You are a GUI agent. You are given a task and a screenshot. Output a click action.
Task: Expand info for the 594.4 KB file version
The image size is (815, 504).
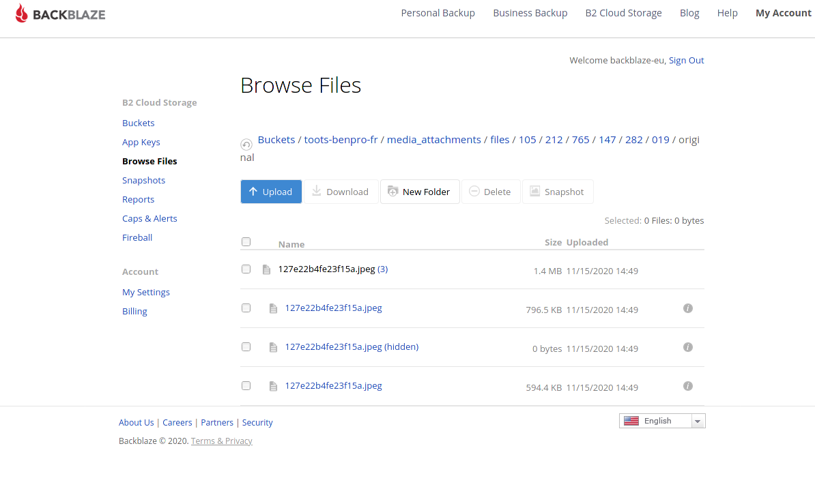point(688,386)
